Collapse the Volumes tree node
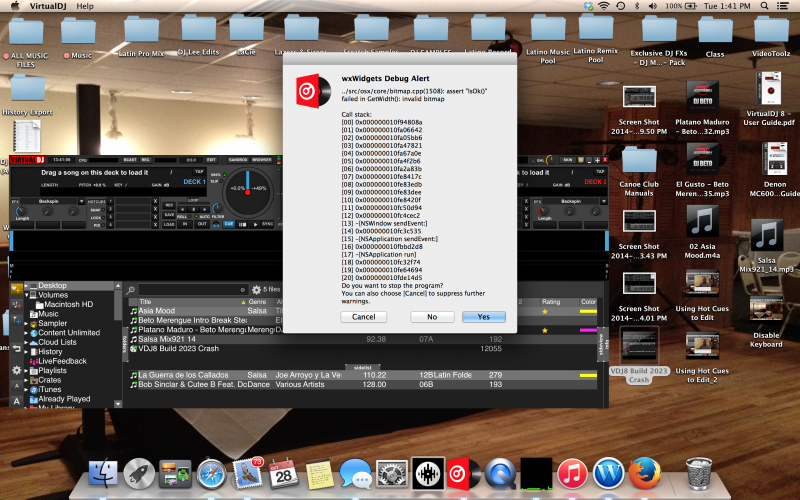This screenshot has height=500, width=800. [27, 295]
